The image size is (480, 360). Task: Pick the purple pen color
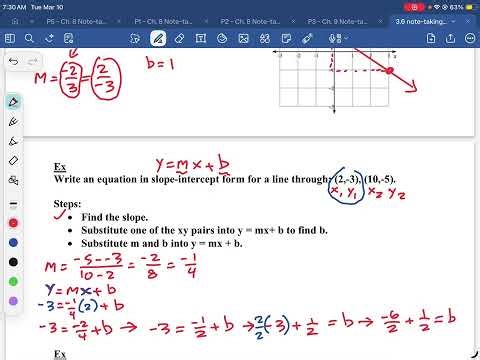click(13, 301)
